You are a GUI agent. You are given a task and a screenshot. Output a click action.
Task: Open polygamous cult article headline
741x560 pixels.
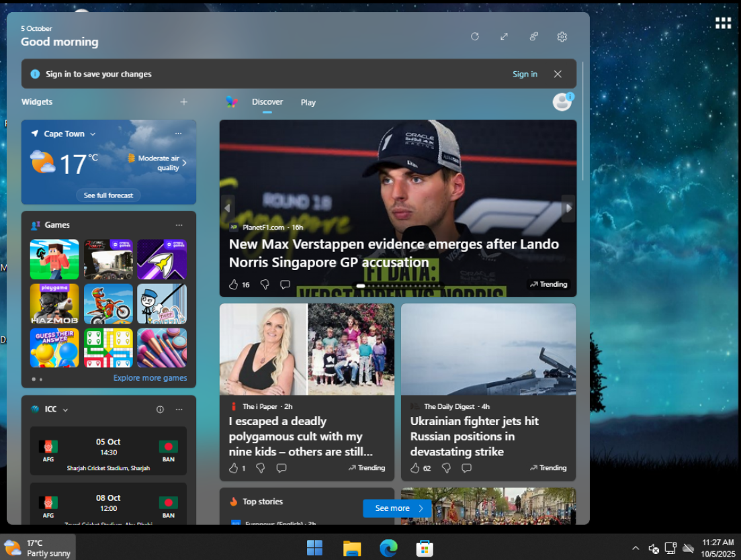(x=300, y=436)
